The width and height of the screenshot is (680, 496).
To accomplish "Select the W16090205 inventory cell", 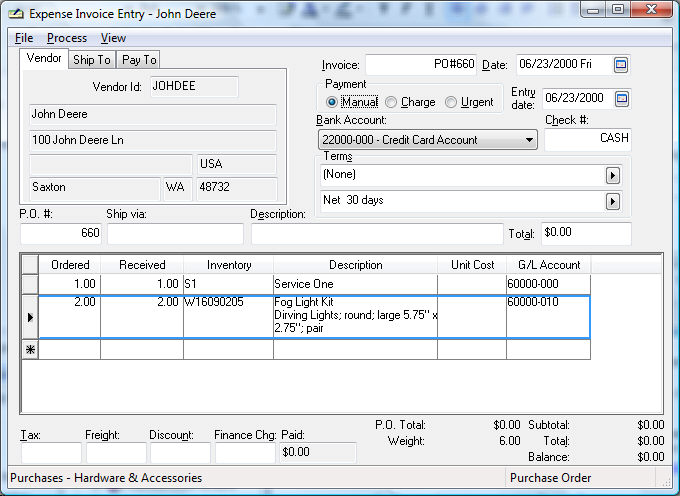I will pos(229,317).
